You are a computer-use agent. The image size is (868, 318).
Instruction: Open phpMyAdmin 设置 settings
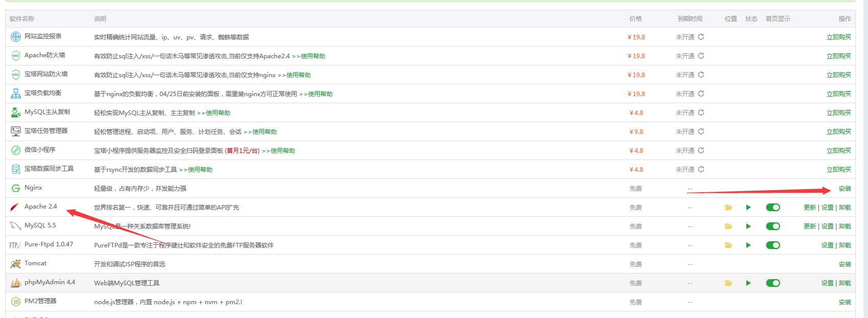coord(828,283)
